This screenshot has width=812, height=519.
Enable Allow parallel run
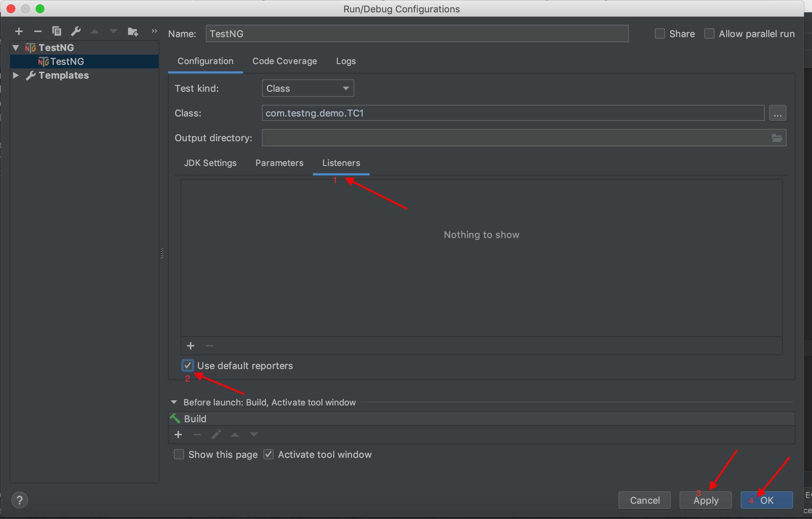tap(709, 34)
